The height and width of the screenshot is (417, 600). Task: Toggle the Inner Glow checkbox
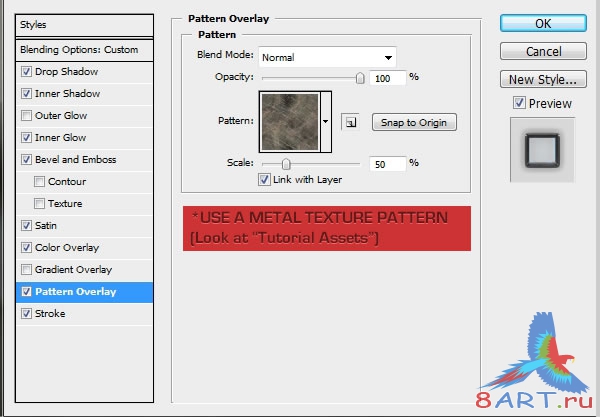(26, 137)
